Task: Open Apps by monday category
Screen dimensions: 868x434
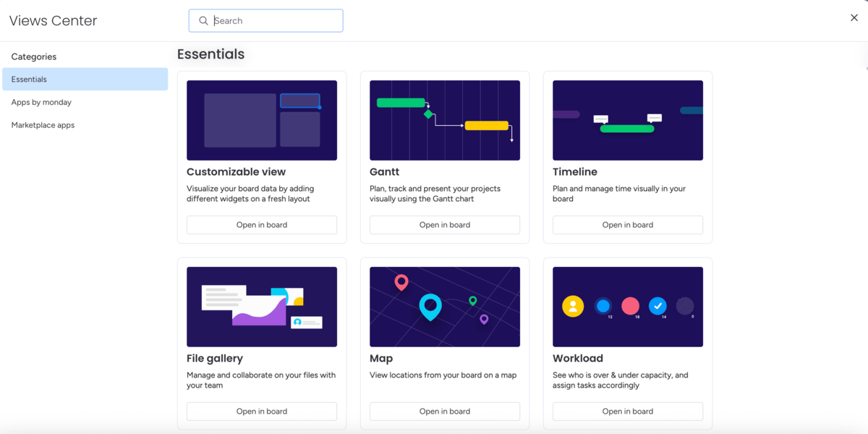Action: (41, 103)
